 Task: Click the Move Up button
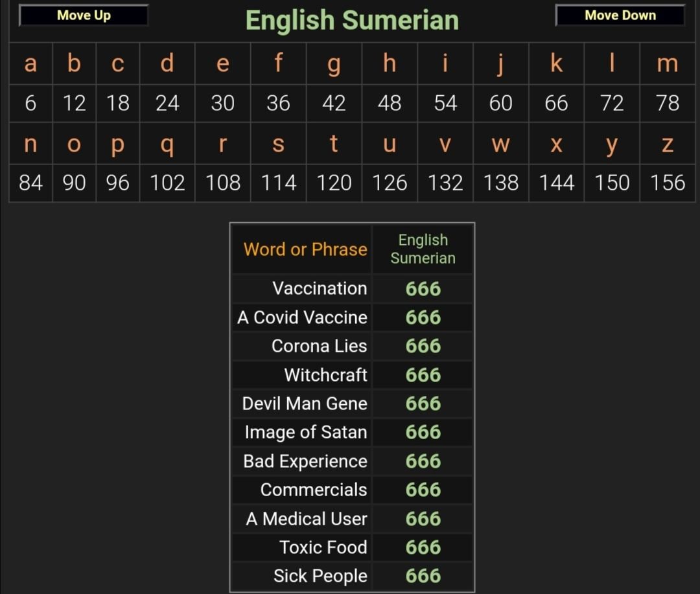point(84,16)
